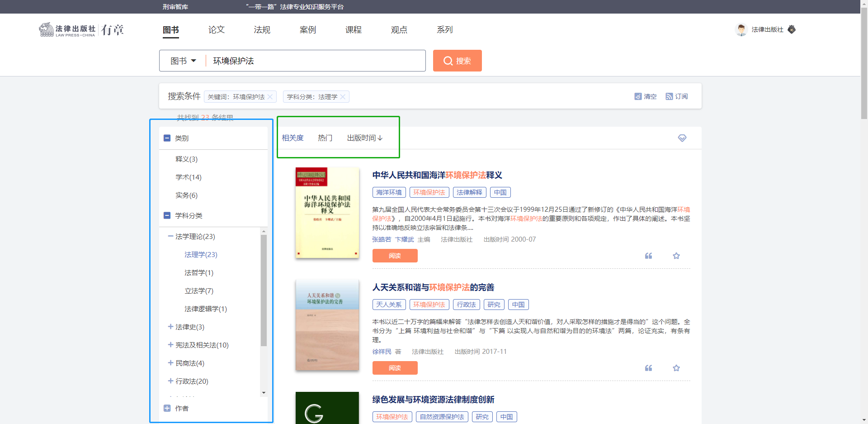This screenshot has height=424, width=868.
Task: Click 阅读 button for the first book
Action: 395,256
